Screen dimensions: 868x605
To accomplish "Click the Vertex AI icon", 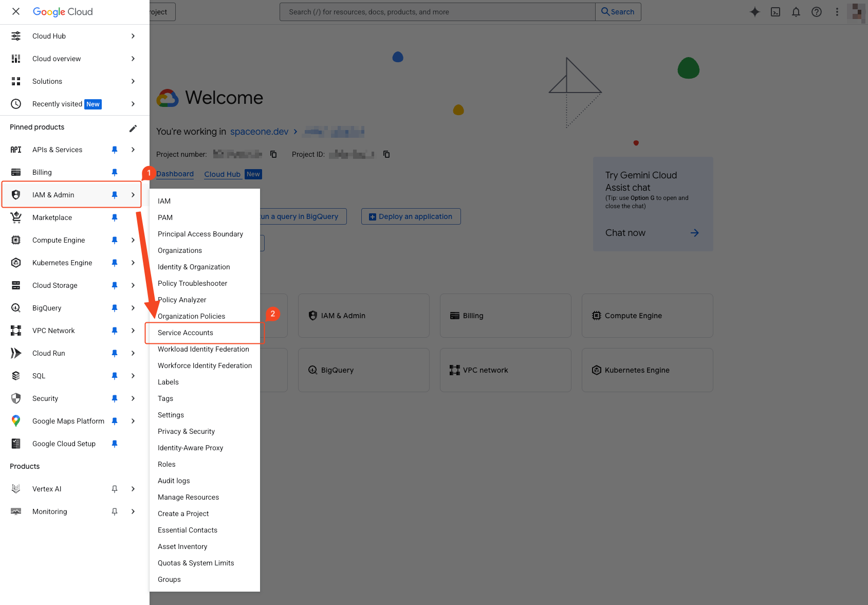I will (x=16, y=489).
